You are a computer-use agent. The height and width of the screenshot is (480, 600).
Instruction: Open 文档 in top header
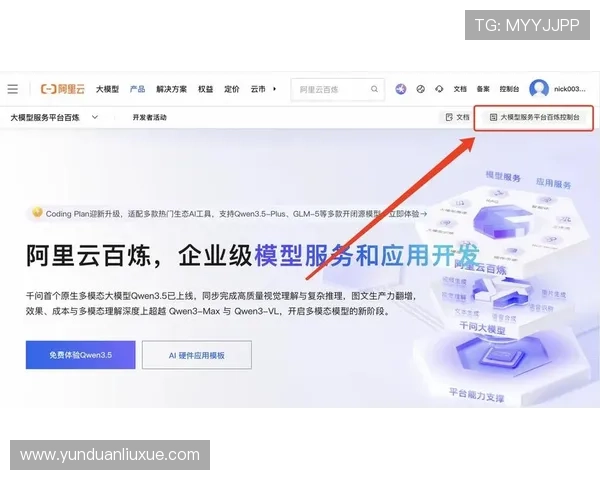click(x=460, y=89)
